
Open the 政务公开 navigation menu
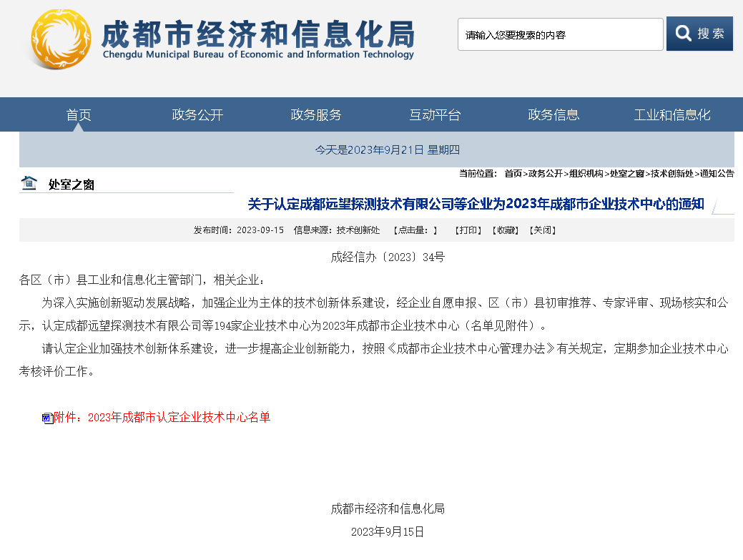point(197,114)
